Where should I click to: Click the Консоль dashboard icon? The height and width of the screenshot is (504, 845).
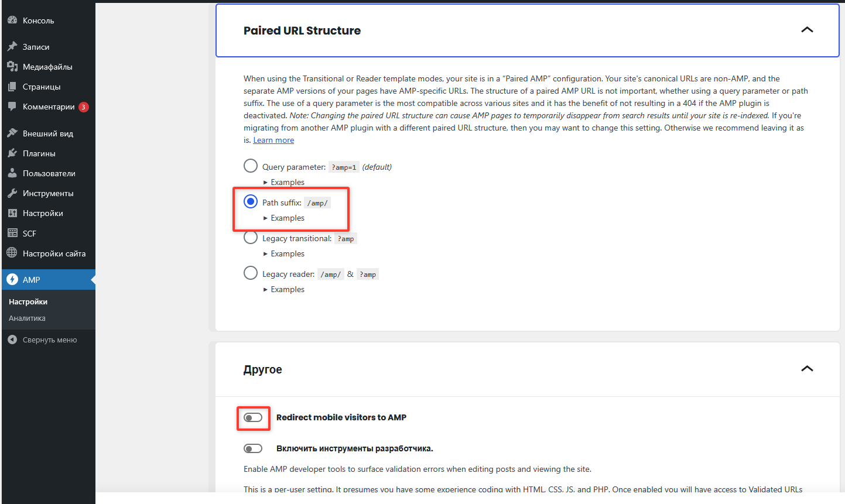coord(12,20)
